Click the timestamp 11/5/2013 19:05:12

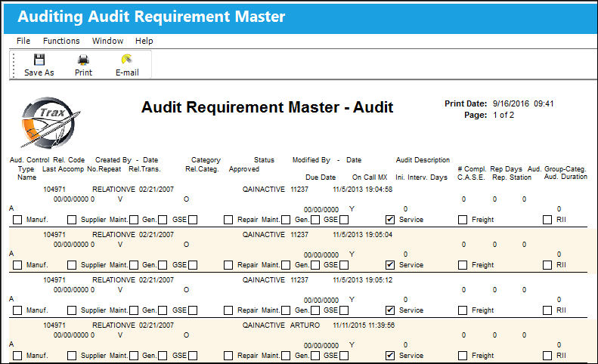(x=363, y=280)
